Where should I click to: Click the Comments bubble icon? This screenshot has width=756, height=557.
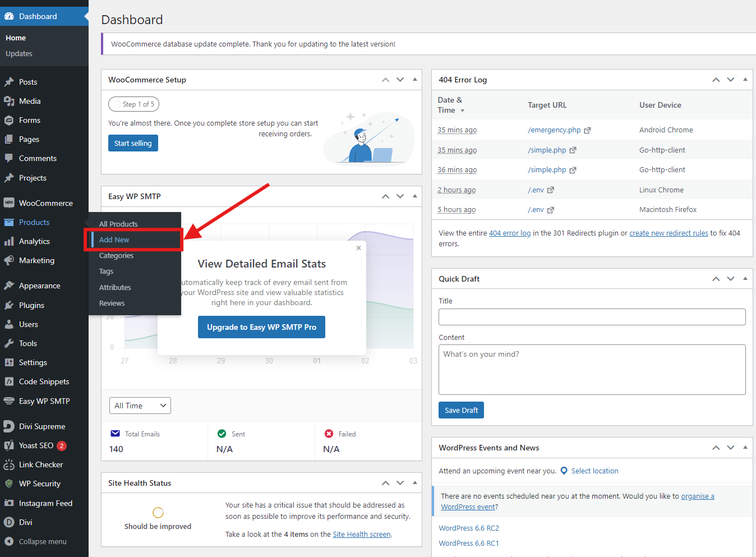coord(9,158)
